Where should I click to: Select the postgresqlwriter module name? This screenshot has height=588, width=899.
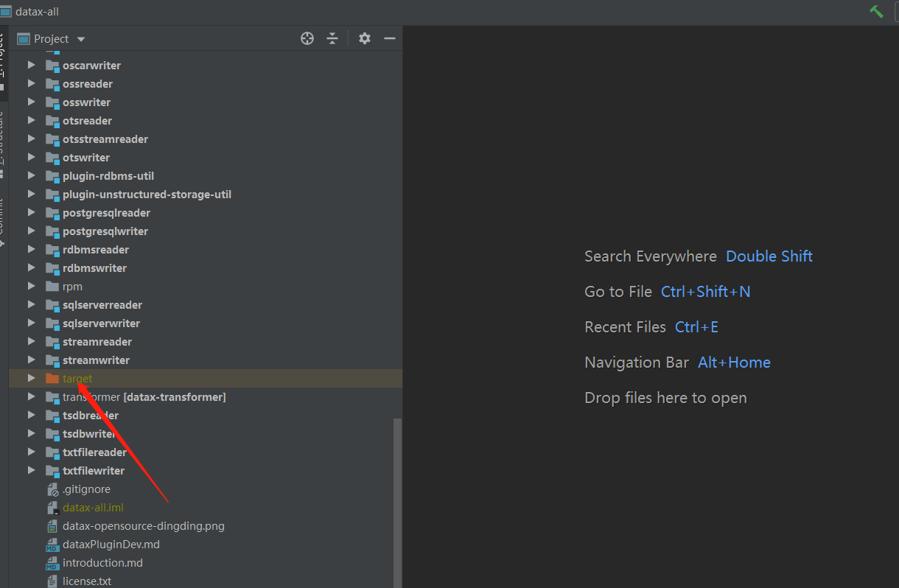(x=105, y=231)
